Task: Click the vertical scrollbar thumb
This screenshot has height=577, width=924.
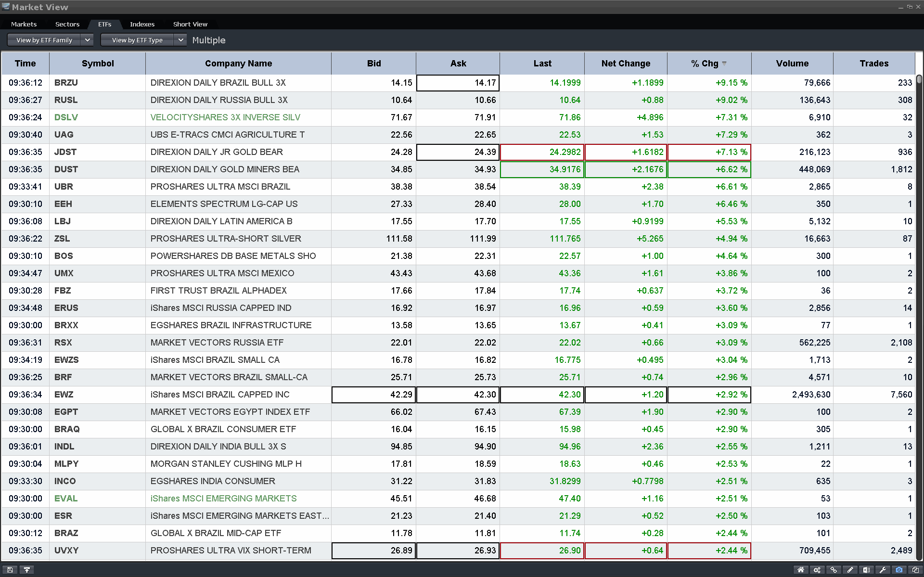Action: coord(919,79)
